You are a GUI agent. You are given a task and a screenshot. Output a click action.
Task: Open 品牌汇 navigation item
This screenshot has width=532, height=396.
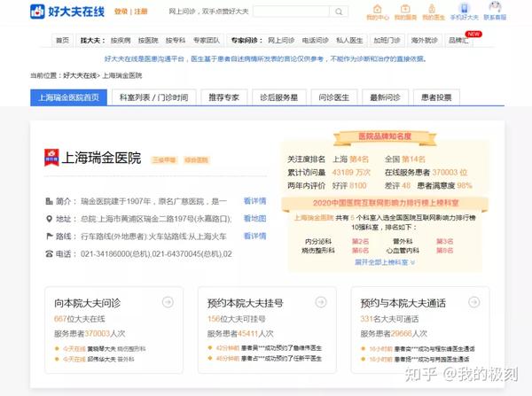point(458,41)
